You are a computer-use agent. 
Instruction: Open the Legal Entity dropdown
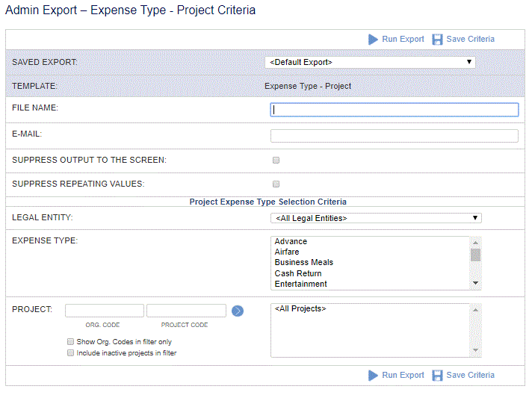coord(376,218)
